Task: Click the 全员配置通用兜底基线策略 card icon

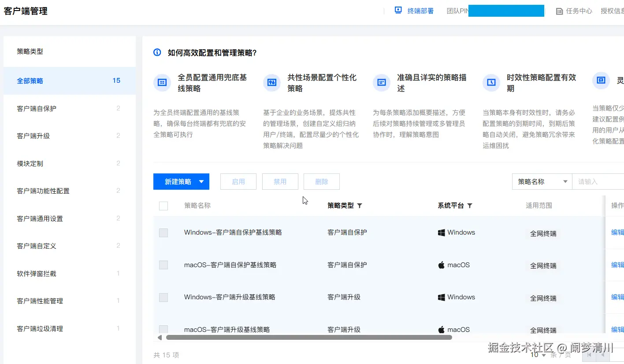Action: (x=162, y=82)
